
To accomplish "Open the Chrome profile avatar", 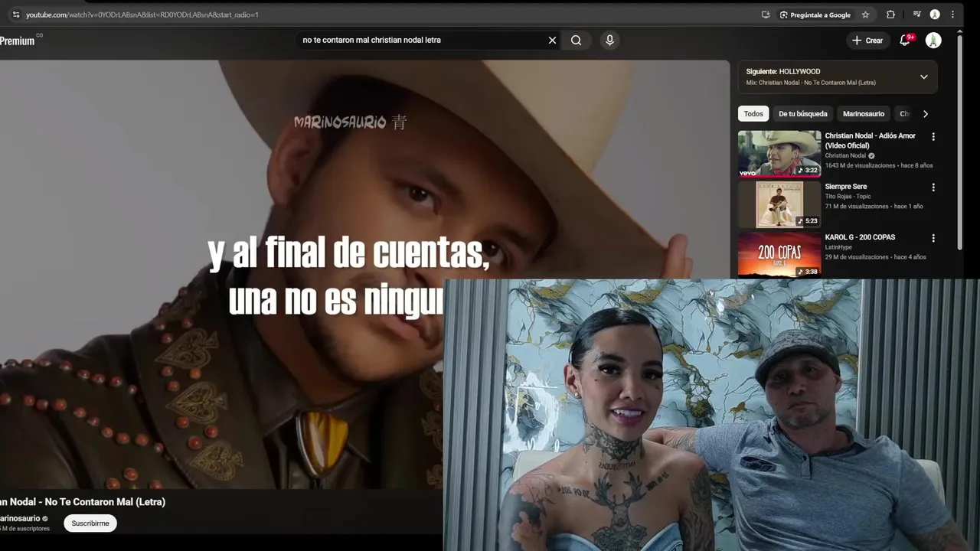I will 935,15.
